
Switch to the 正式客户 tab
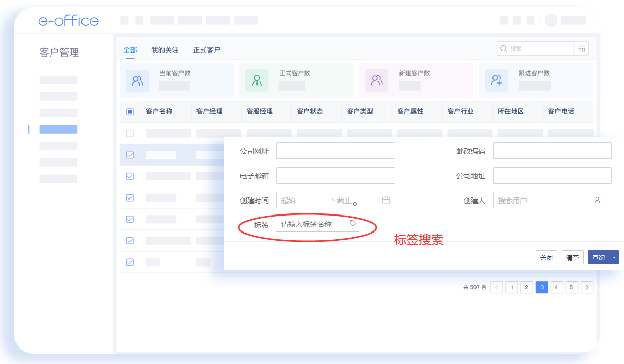pyautogui.click(x=206, y=50)
